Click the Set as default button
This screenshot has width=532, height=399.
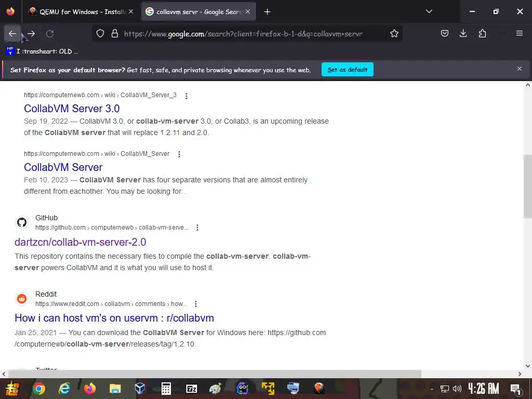tap(348, 70)
